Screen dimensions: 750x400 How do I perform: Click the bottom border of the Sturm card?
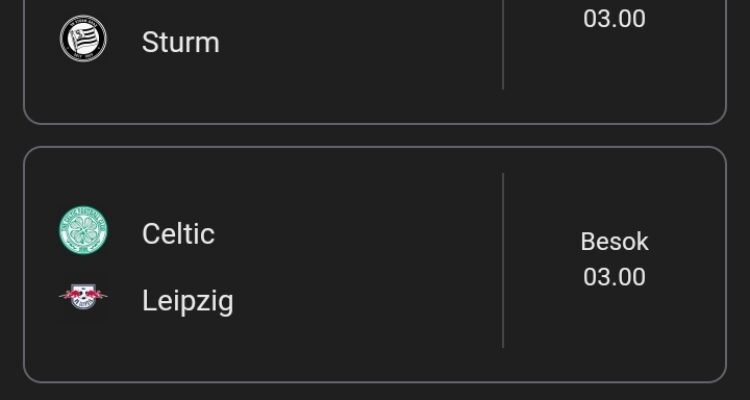[x=375, y=124]
